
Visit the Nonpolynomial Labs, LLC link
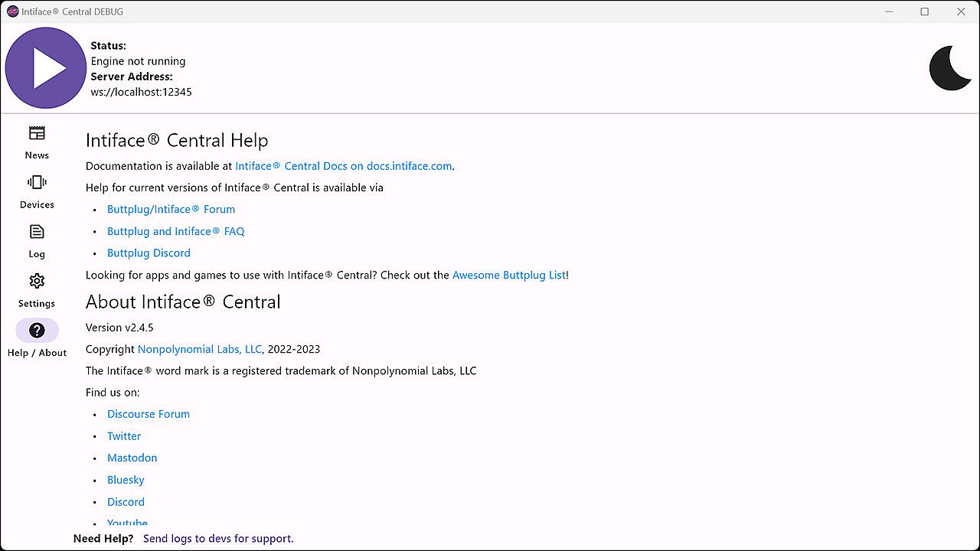(200, 349)
